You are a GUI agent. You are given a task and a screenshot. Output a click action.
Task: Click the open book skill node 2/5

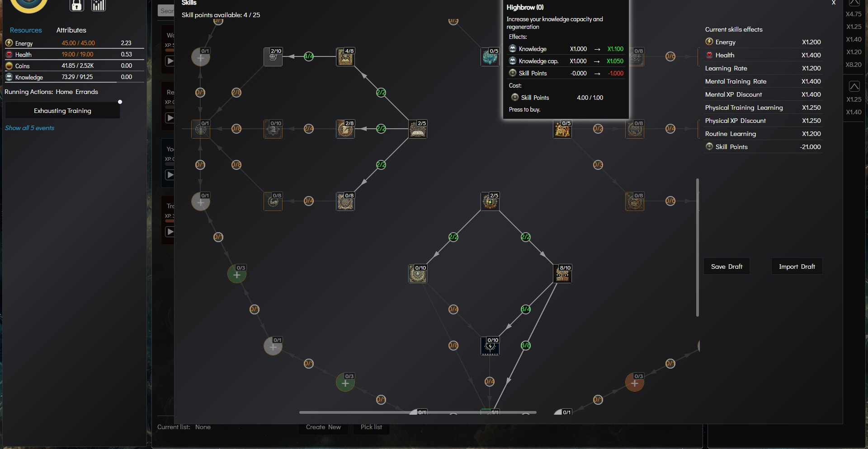point(418,130)
